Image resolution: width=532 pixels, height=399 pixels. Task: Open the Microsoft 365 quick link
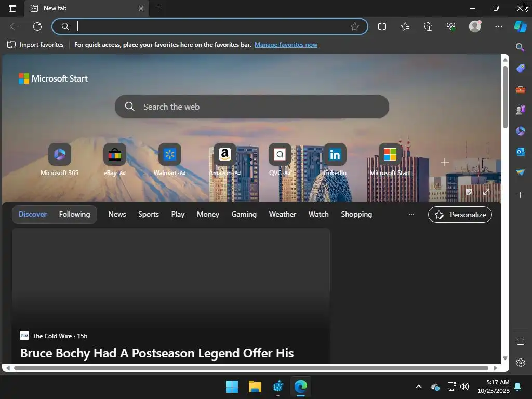[x=59, y=159]
